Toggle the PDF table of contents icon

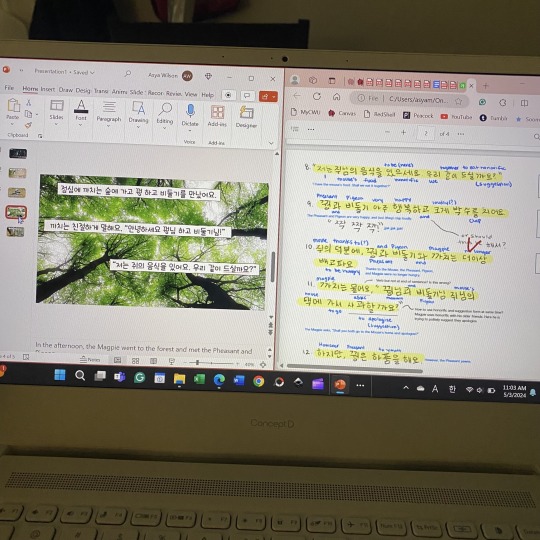coord(295,129)
